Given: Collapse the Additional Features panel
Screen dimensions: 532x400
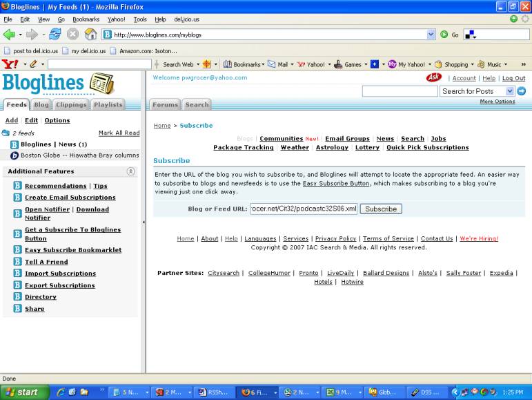Looking at the screenshot, I should 131,171.
